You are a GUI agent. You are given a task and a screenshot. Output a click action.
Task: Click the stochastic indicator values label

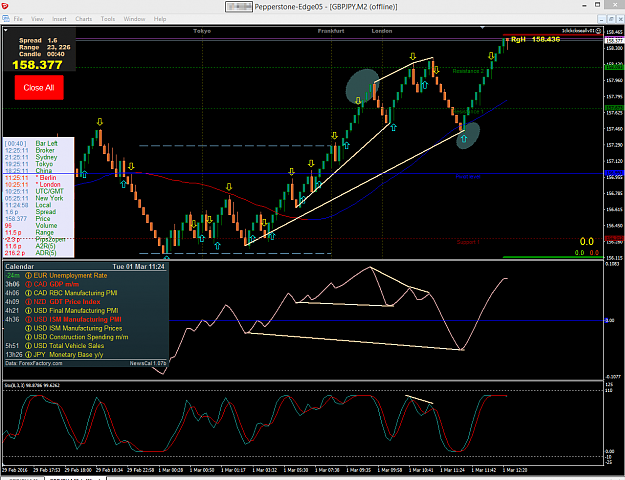pyautogui.click(x=32, y=386)
